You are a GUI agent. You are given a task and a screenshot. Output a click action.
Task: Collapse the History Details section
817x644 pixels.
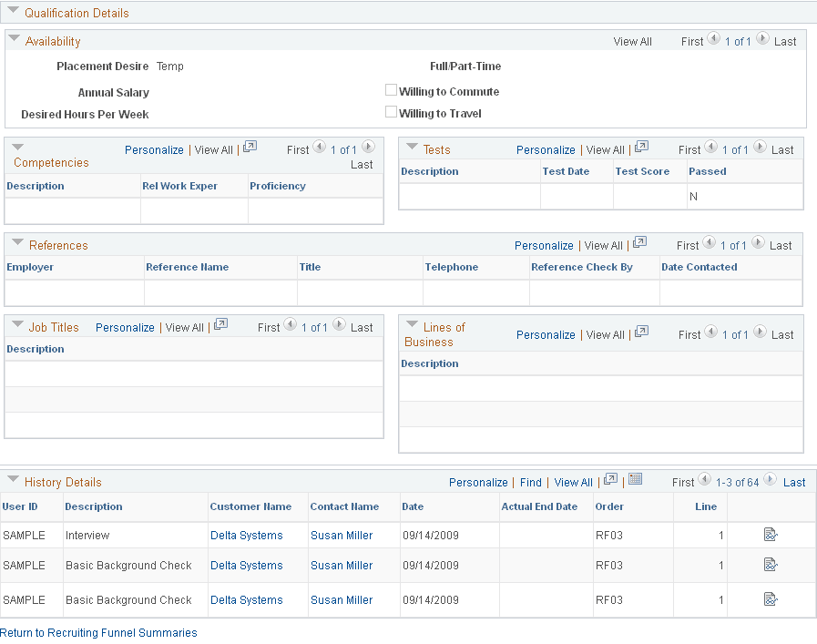point(13,482)
